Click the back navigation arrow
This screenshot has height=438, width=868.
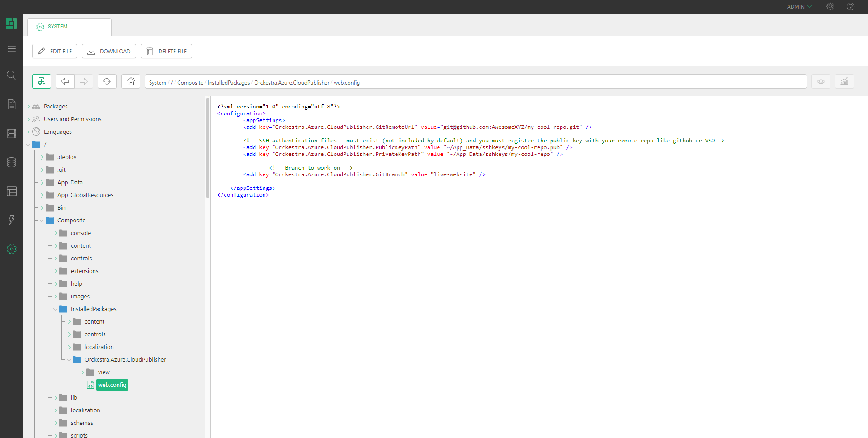[65, 81]
